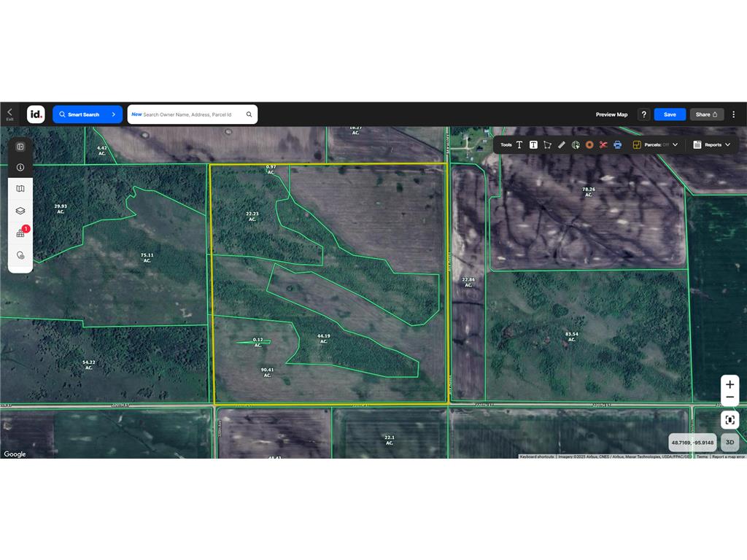747x560 pixels.
Task: Expand the Reports dropdown
Action: (x=713, y=144)
